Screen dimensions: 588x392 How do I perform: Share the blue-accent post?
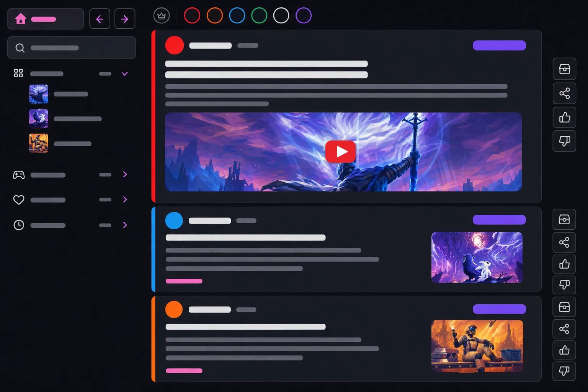(565, 242)
